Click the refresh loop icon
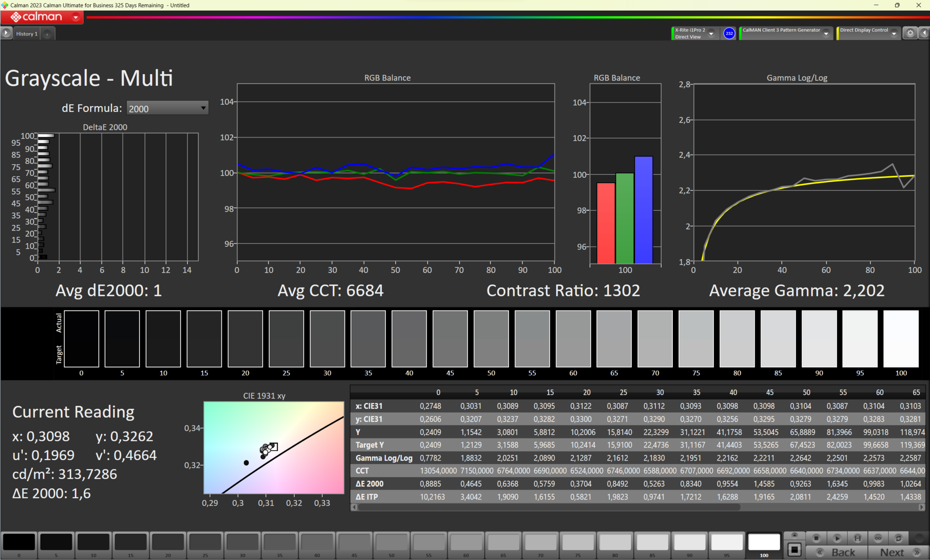930x560 pixels. click(x=898, y=538)
